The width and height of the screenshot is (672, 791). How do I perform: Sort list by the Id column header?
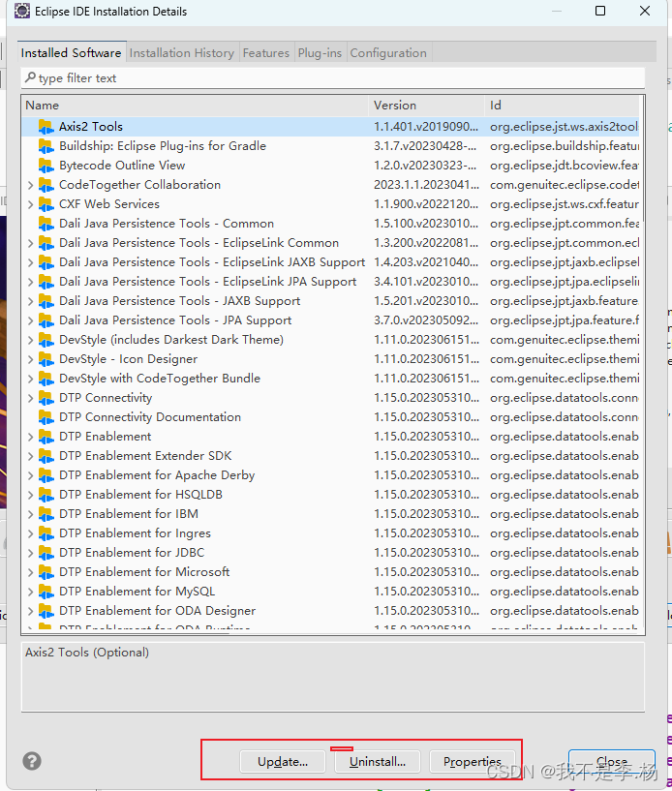coord(562,106)
